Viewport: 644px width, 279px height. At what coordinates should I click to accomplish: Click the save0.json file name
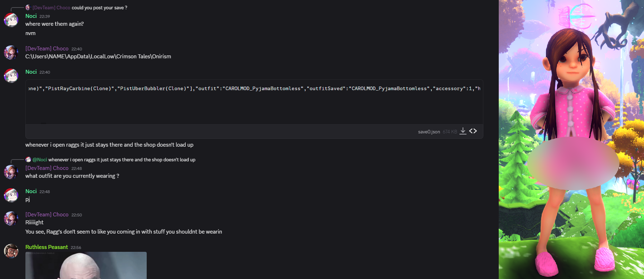tap(429, 132)
